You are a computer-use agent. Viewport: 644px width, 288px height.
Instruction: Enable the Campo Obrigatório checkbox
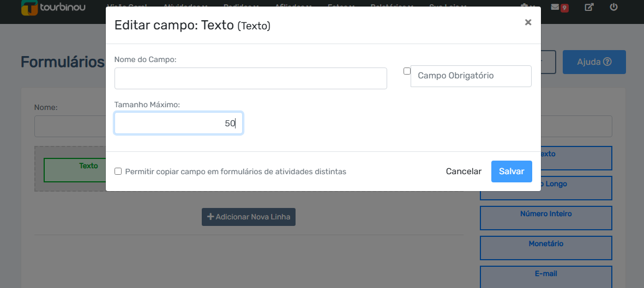(x=407, y=71)
